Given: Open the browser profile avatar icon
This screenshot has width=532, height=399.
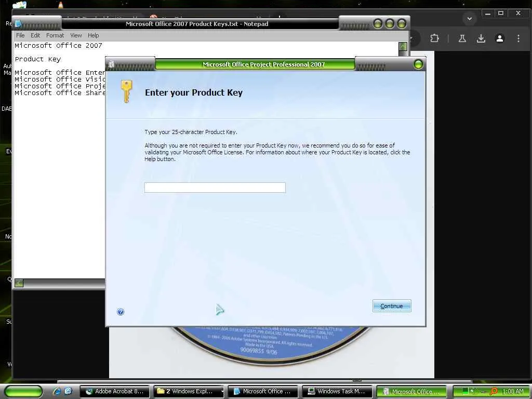Looking at the screenshot, I should pos(500,38).
